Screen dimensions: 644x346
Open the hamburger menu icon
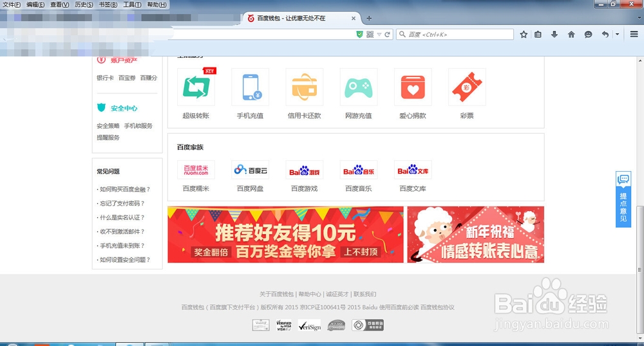click(x=634, y=35)
